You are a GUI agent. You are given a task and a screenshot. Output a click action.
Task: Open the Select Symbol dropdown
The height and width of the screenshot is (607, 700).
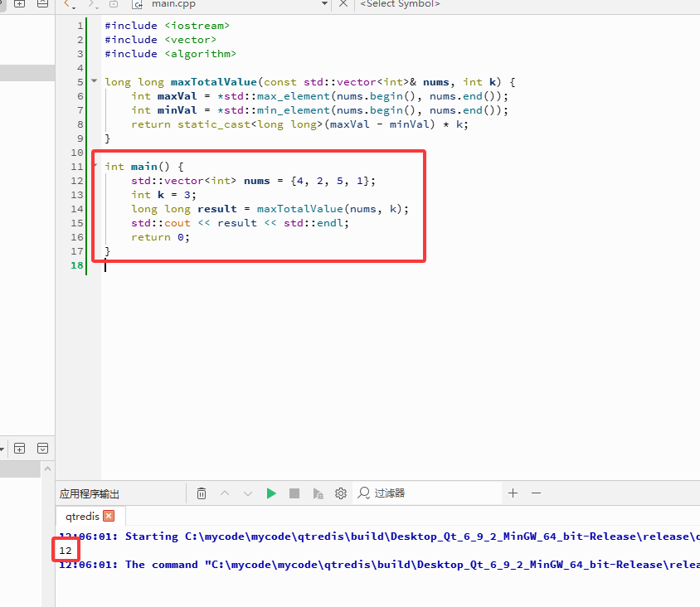400,4
